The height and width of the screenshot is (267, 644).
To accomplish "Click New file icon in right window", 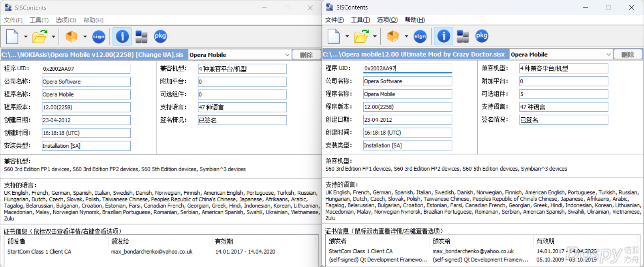I will tap(334, 36).
